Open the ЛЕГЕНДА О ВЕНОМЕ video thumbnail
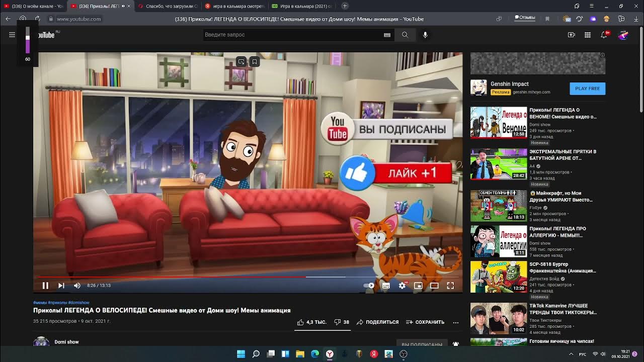The image size is (644, 362). click(x=499, y=122)
